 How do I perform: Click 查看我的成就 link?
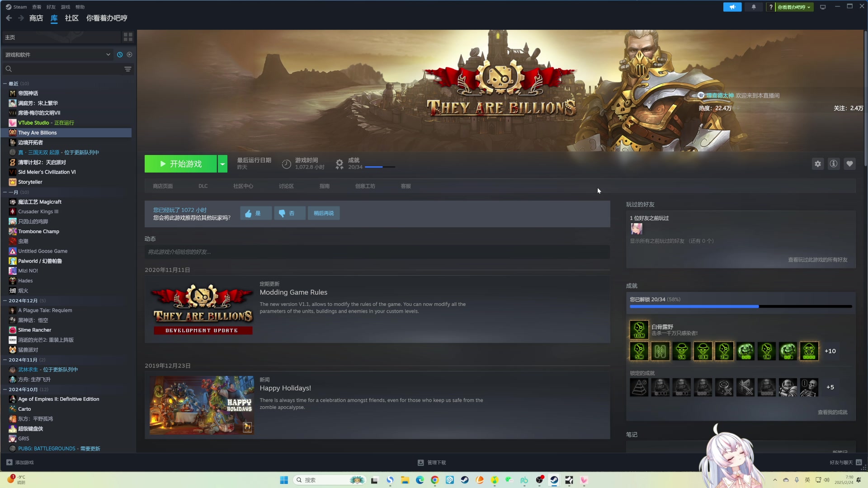pos(833,413)
